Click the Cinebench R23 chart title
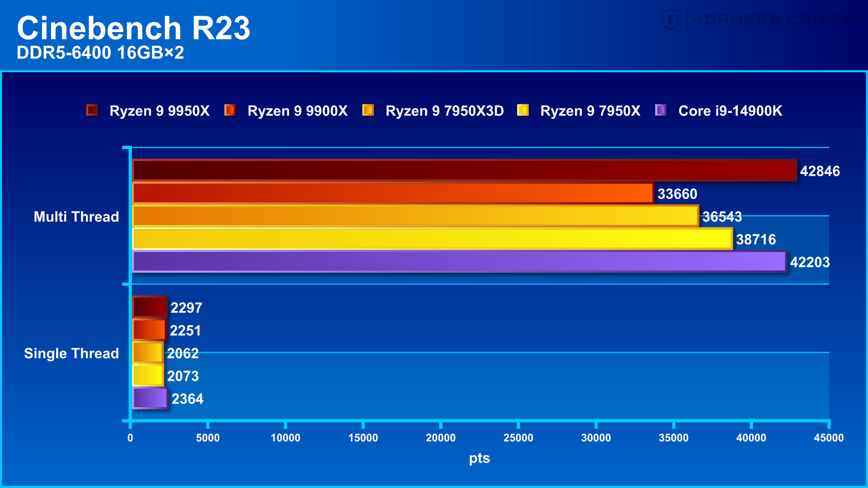The width and height of the screenshot is (868, 488). [x=133, y=28]
